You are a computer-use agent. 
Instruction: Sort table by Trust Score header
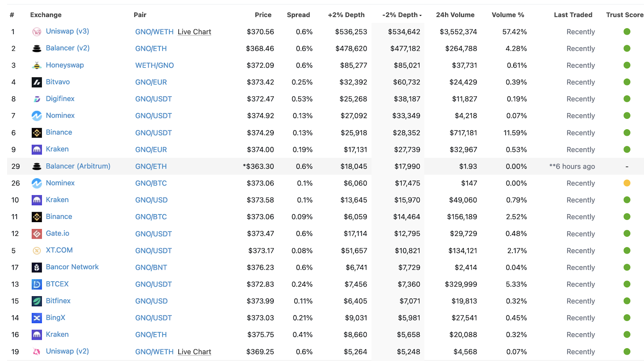click(625, 15)
